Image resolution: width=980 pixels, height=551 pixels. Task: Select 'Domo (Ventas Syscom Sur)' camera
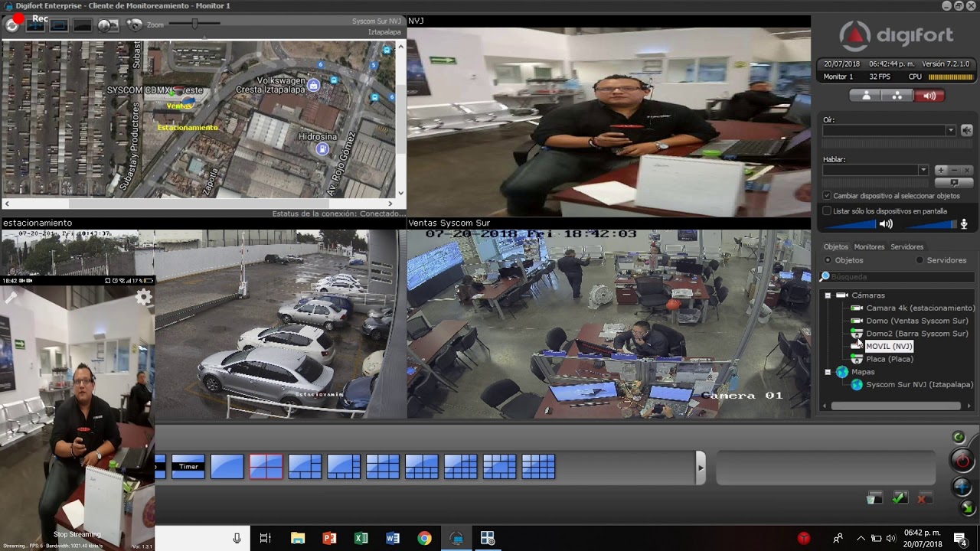(x=916, y=321)
